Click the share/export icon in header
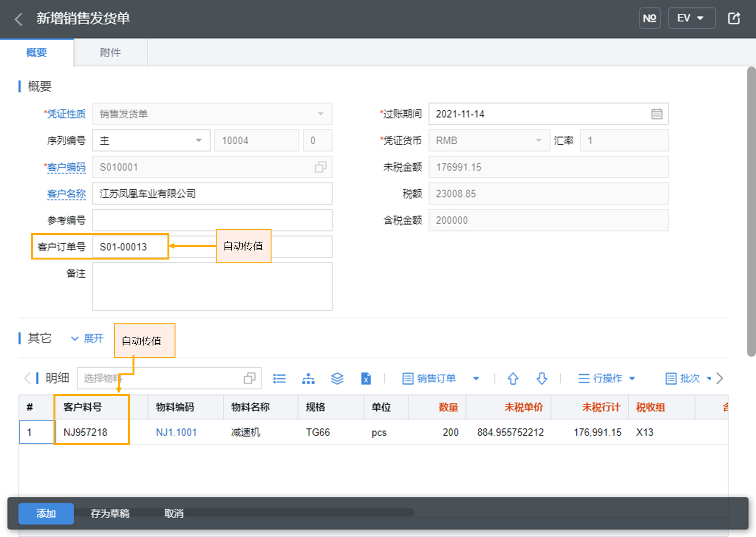The image size is (756, 537). click(x=734, y=18)
